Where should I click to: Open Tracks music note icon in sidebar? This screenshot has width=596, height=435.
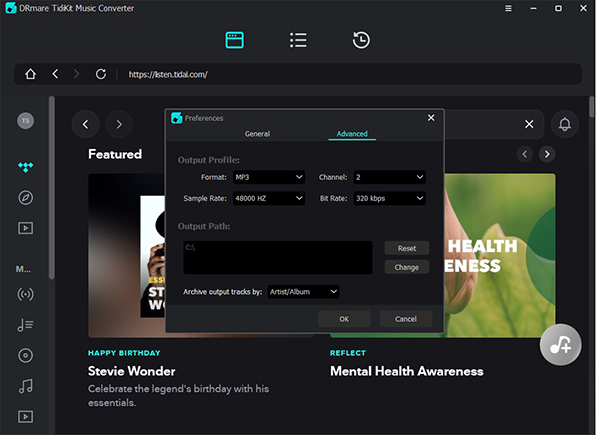pos(25,386)
